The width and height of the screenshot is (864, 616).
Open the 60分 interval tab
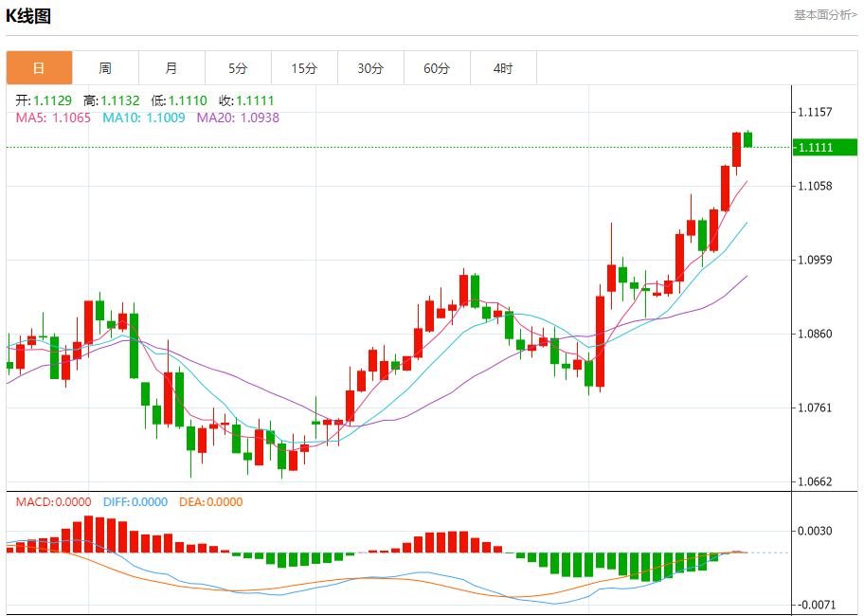(x=437, y=68)
